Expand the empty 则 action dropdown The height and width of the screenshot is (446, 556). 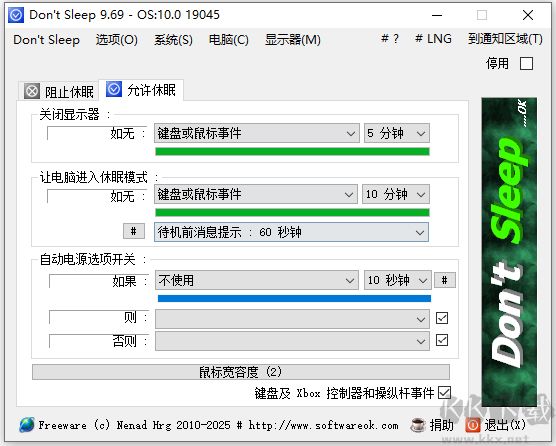(x=292, y=319)
